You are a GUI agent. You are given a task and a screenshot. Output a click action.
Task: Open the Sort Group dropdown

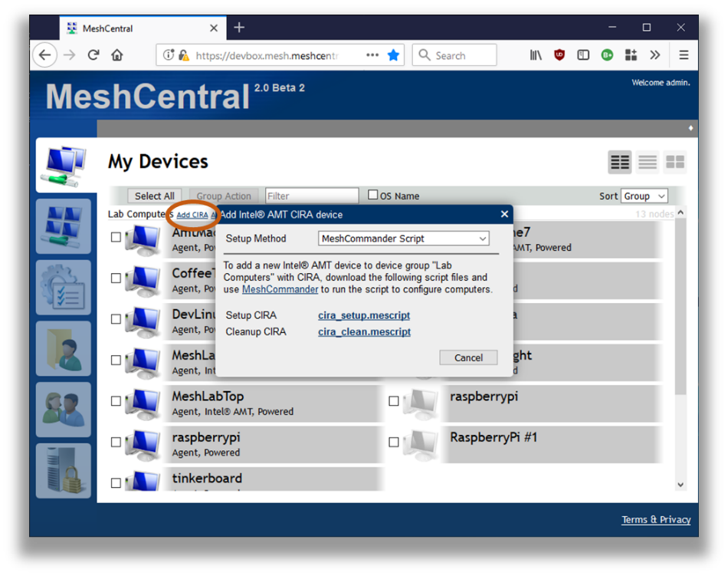[x=644, y=196]
